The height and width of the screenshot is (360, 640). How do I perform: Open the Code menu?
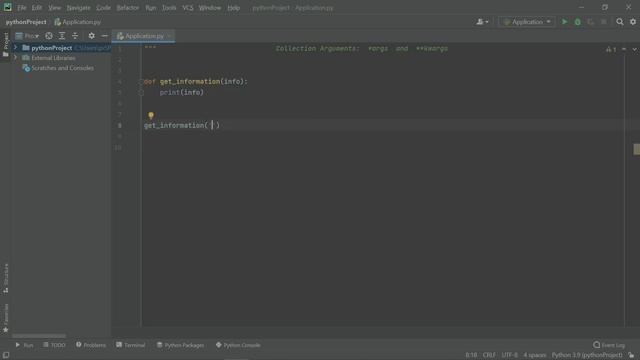pos(103,8)
